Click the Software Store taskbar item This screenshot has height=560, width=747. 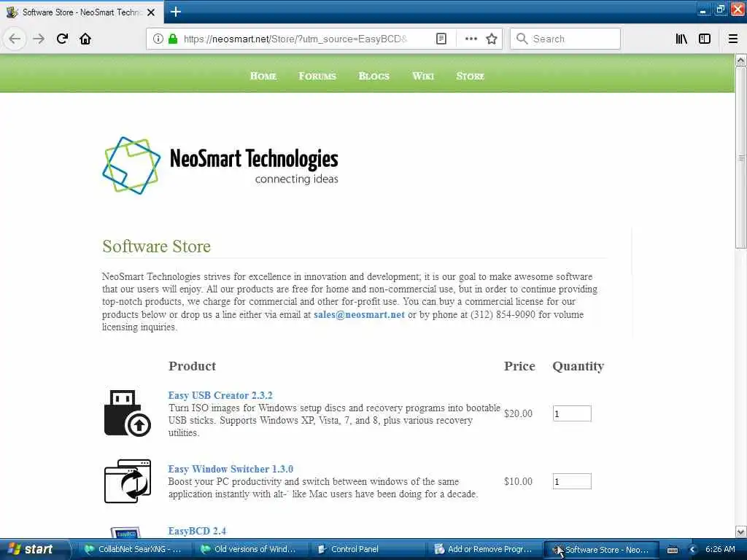pyautogui.click(x=602, y=550)
